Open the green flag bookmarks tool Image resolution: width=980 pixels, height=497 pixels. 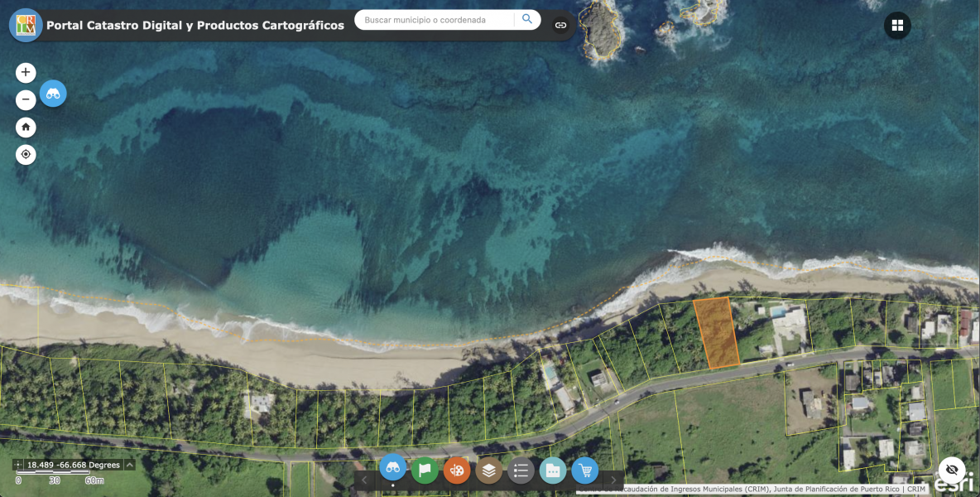(425, 469)
